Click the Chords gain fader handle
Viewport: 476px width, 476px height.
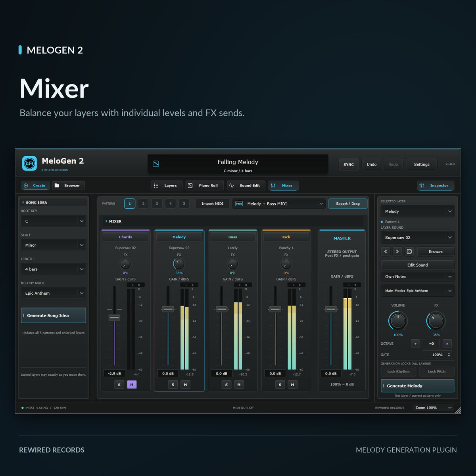pyautogui.click(x=114, y=317)
